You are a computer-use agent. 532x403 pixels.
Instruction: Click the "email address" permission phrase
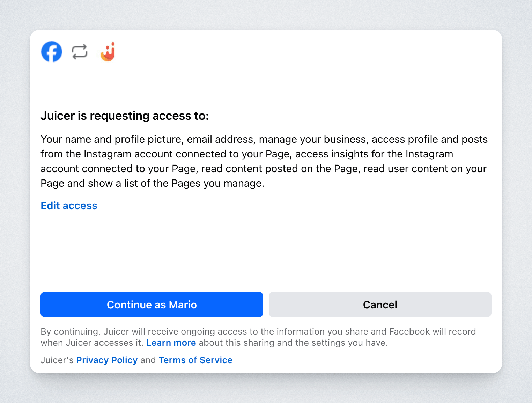coord(220,139)
